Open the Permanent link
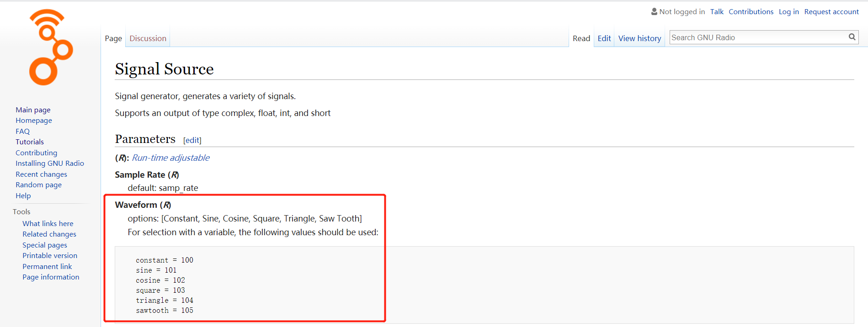 tap(47, 266)
